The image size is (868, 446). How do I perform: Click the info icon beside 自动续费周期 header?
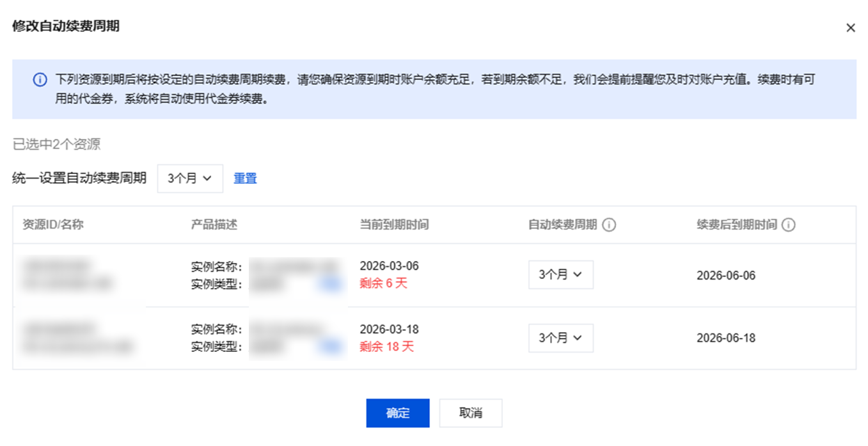click(610, 225)
